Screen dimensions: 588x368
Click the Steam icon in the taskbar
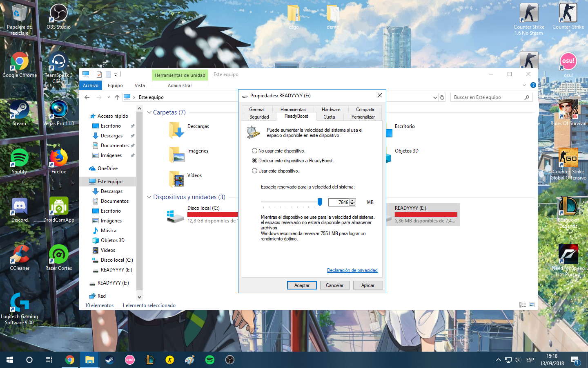tap(109, 360)
